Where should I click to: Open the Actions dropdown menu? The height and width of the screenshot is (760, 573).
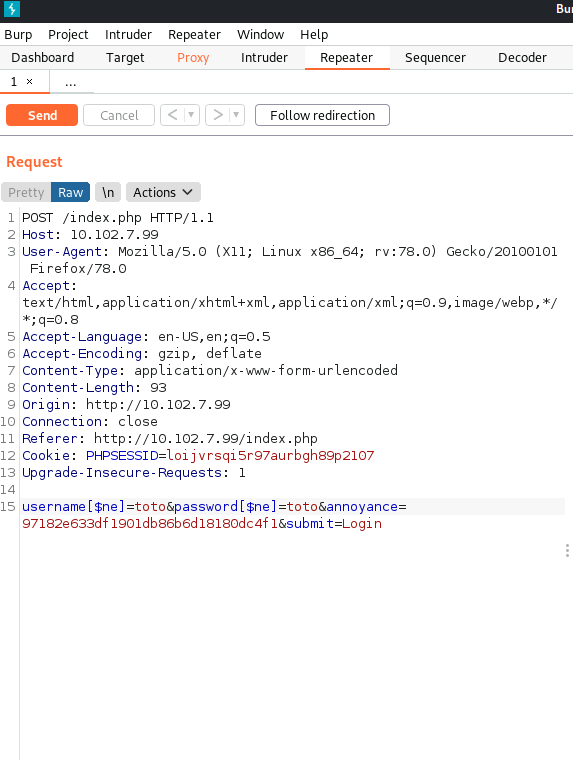click(x=163, y=192)
